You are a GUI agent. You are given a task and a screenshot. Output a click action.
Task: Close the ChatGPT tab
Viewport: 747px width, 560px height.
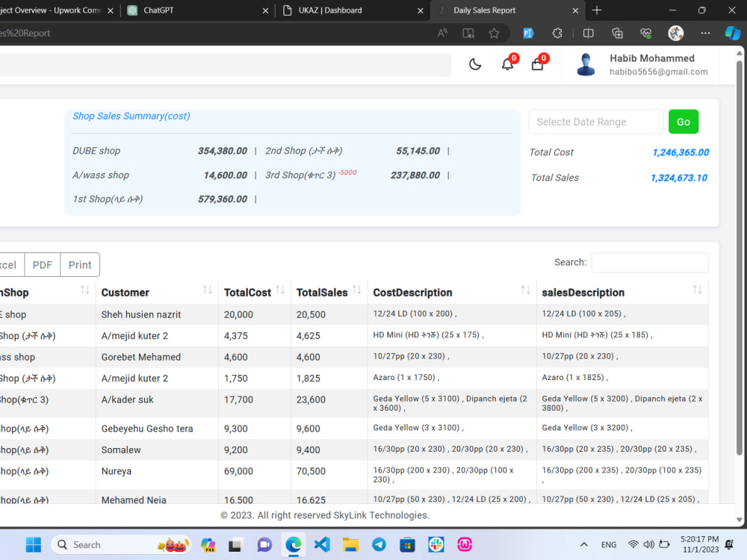click(265, 10)
